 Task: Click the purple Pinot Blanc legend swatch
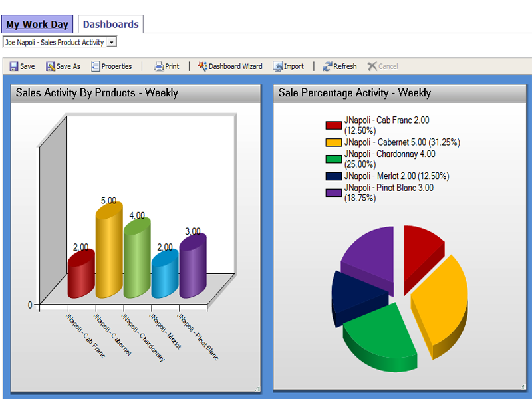pyautogui.click(x=333, y=193)
